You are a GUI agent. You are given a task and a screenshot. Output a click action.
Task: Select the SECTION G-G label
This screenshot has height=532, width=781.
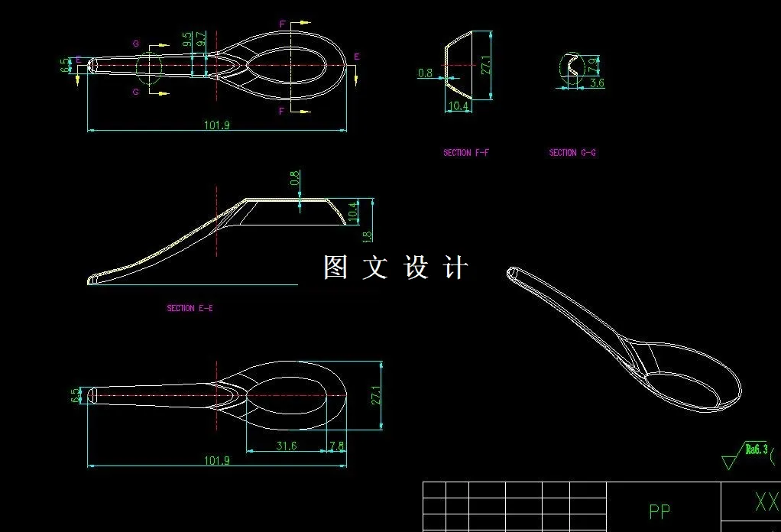572,152
